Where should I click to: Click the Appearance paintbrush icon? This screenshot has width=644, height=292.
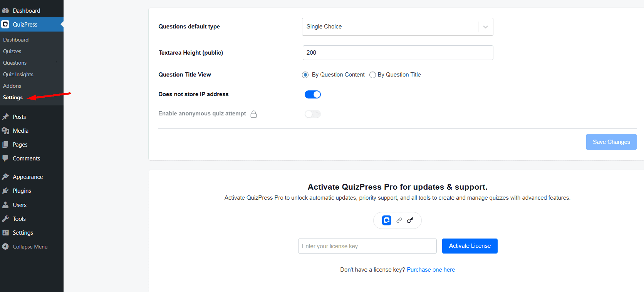click(5, 177)
